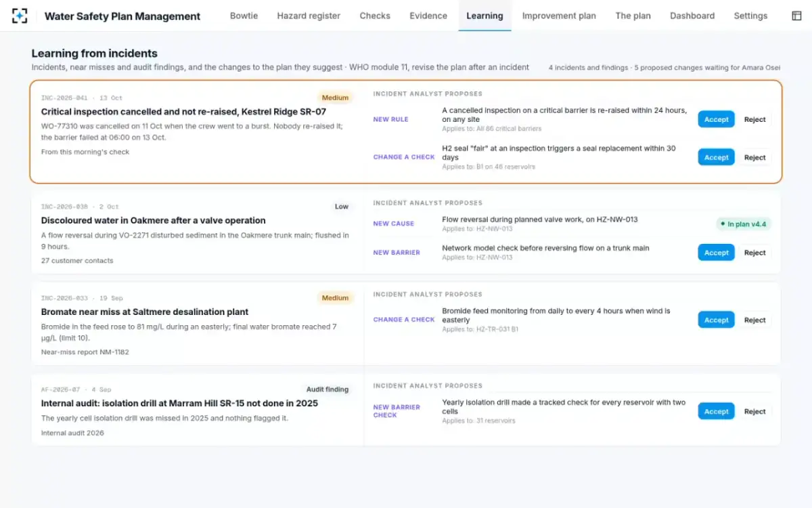812x508 pixels.
Task: Click the app logo icon in header
Action: coord(20,16)
